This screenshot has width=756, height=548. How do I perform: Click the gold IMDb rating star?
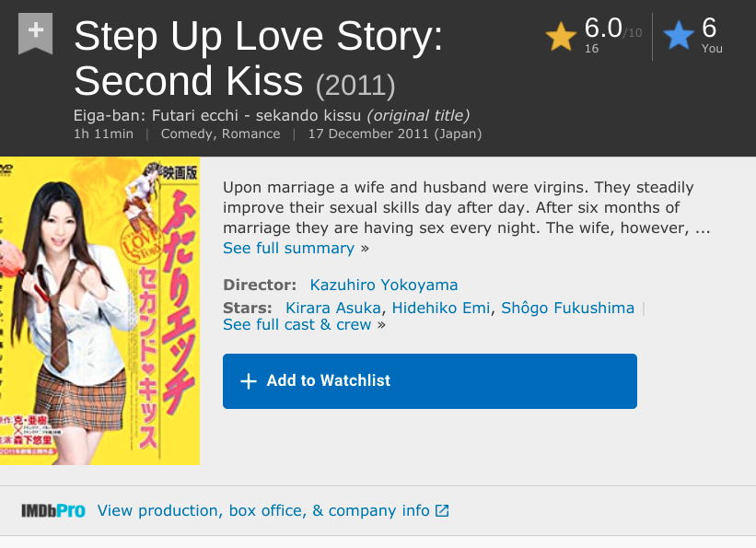click(x=560, y=37)
